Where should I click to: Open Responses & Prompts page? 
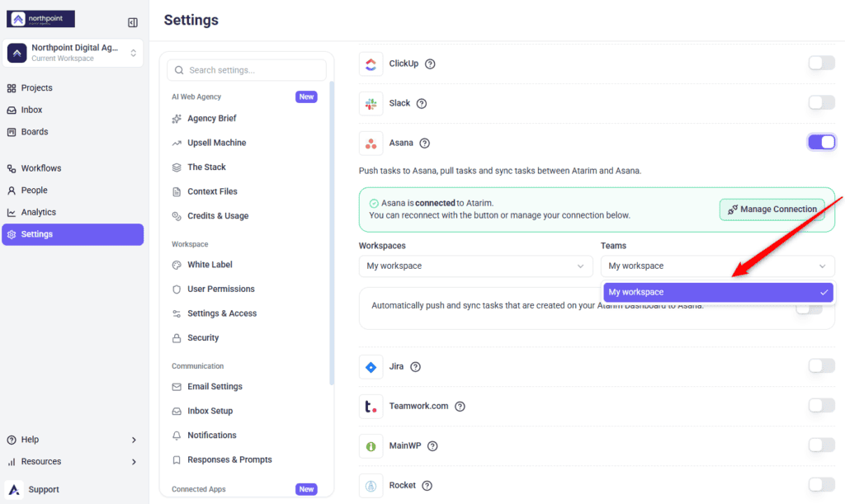click(x=229, y=459)
